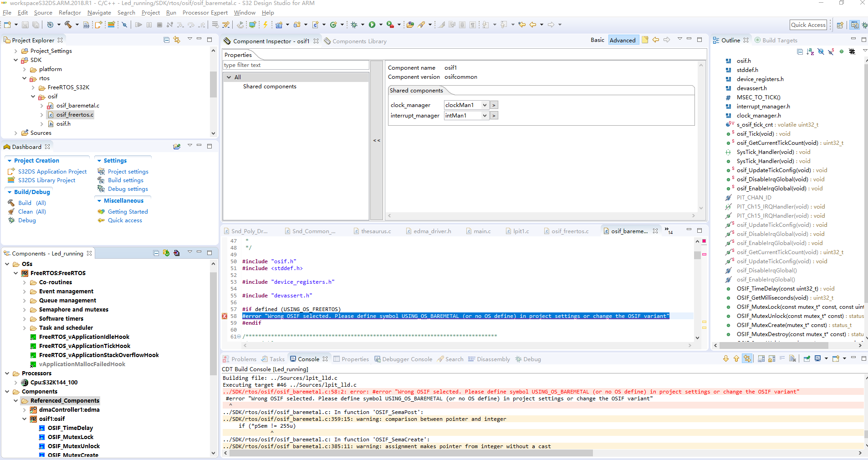Open the Processor Expert menu
Image resolution: width=868 pixels, height=460 pixels.
point(205,13)
